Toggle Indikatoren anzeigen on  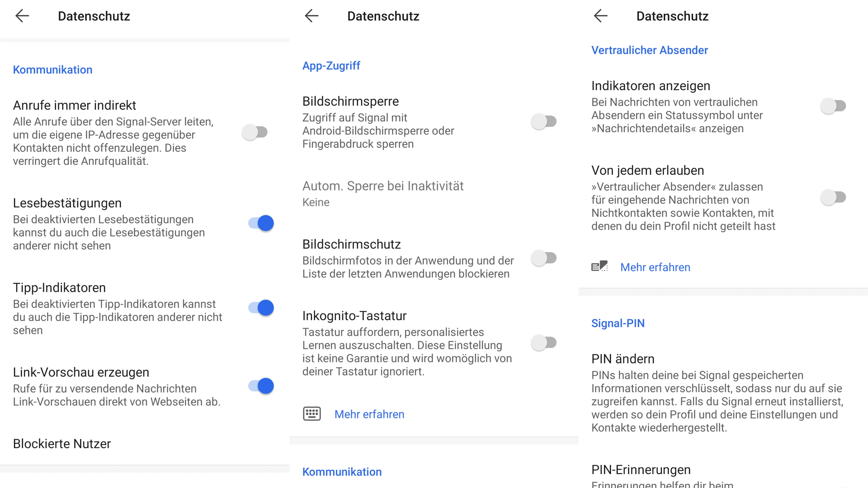pyautogui.click(x=834, y=106)
